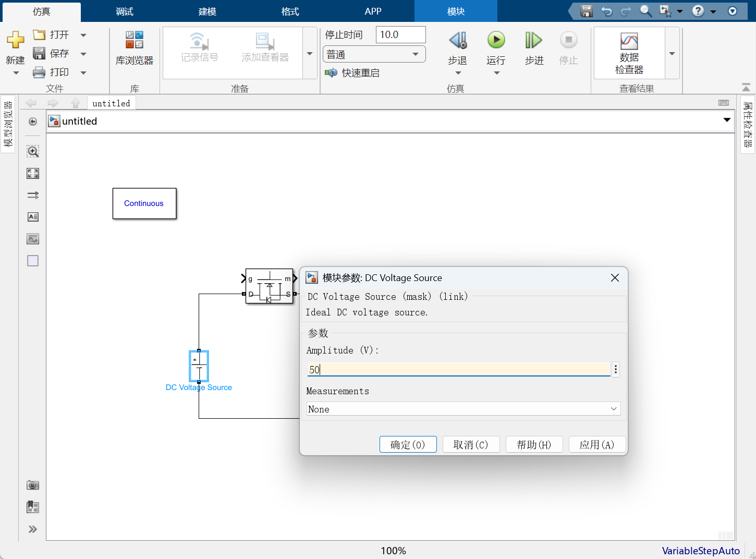
Task: Expand the 准备 gallery dropdown arrow
Action: [x=310, y=53]
